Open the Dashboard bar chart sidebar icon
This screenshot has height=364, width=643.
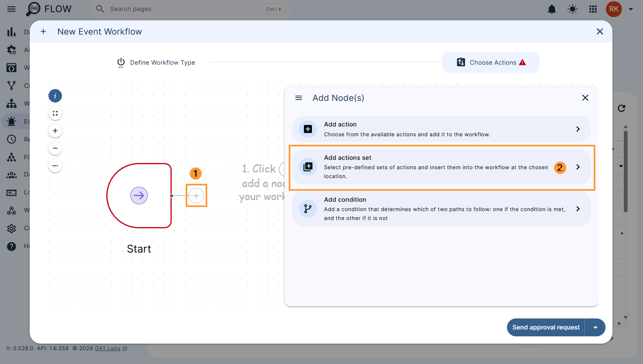11,32
